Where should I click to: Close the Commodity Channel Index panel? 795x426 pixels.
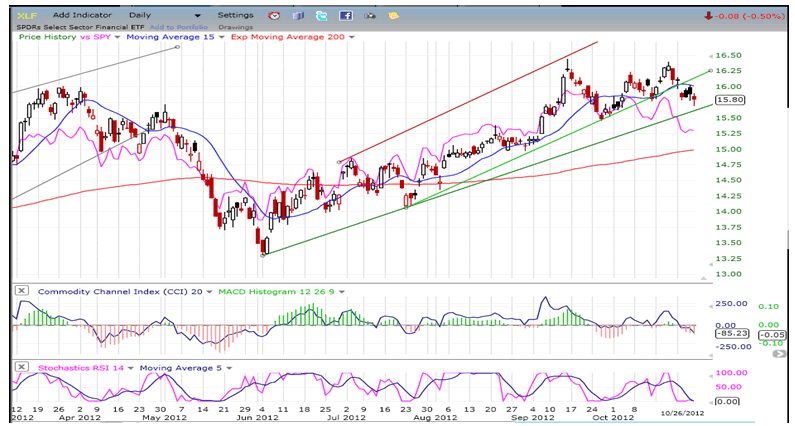21,291
